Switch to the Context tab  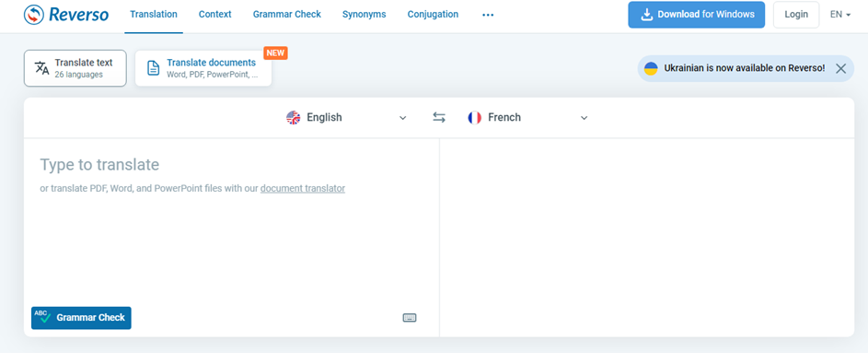coord(214,15)
